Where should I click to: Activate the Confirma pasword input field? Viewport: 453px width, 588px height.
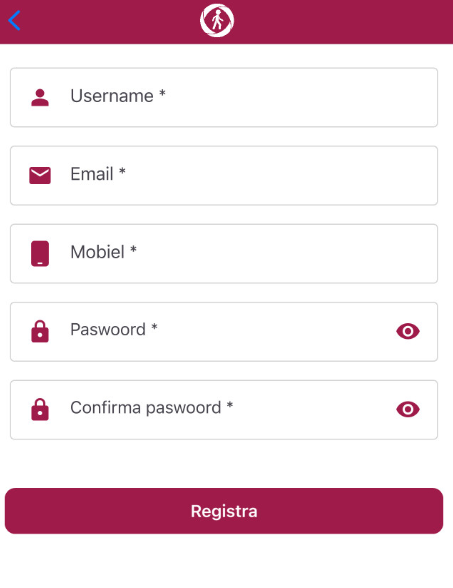pyautogui.click(x=224, y=410)
